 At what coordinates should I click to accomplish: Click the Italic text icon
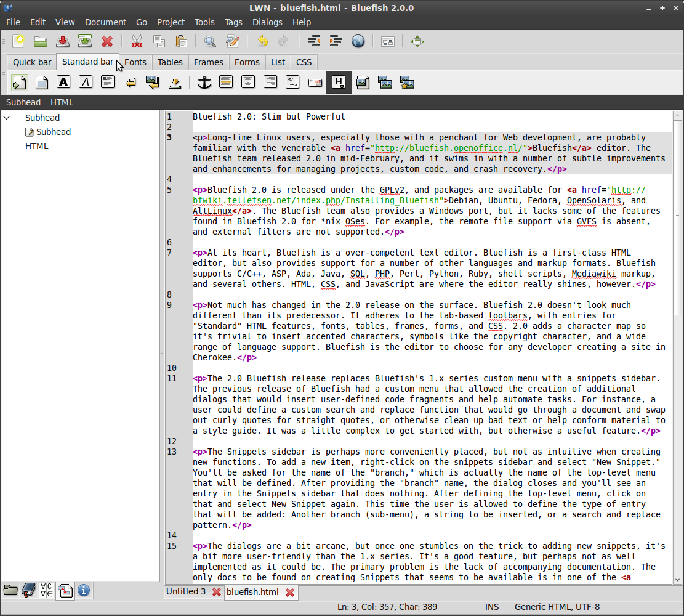tap(86, 82)
